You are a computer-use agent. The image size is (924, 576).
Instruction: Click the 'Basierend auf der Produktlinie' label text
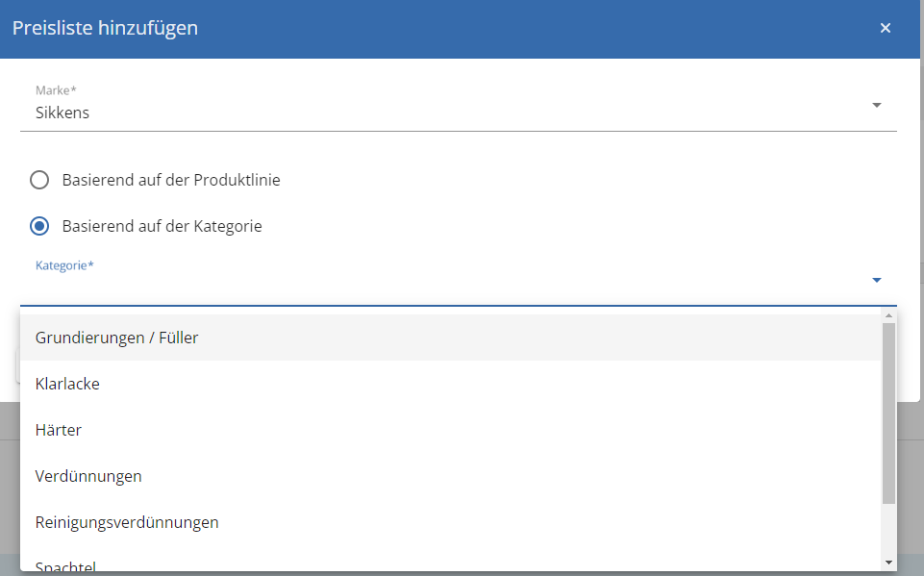click(171, 180)
